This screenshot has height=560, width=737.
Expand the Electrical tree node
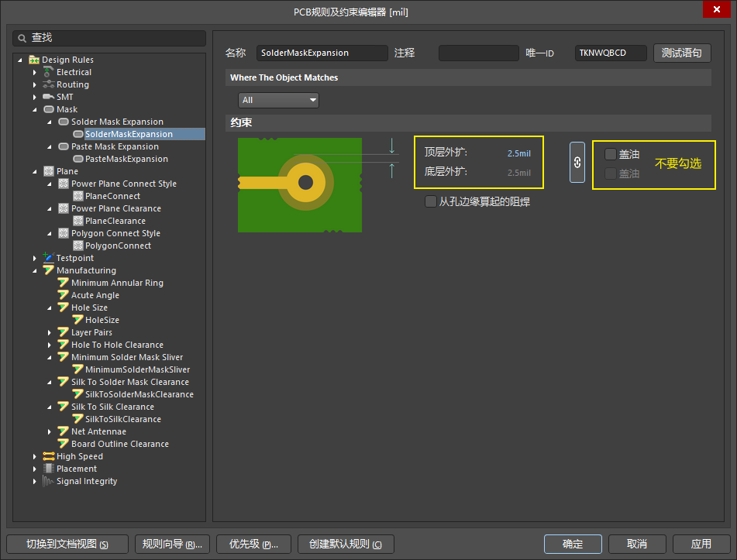pos(35,72)
